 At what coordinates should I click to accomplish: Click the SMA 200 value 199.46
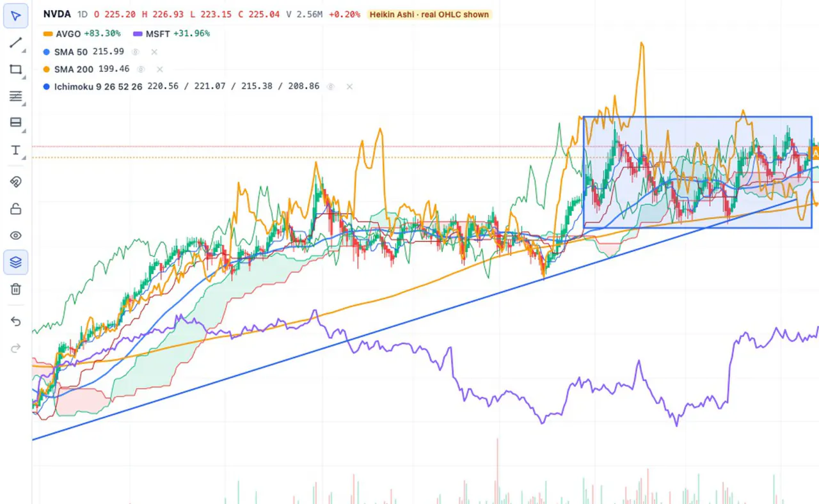click(x=114, y=69)
